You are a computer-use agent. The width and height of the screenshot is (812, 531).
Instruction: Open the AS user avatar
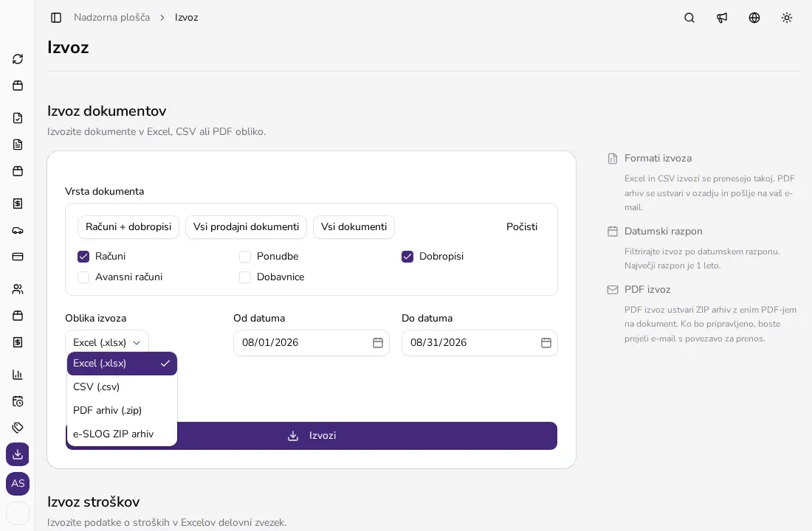18,483
